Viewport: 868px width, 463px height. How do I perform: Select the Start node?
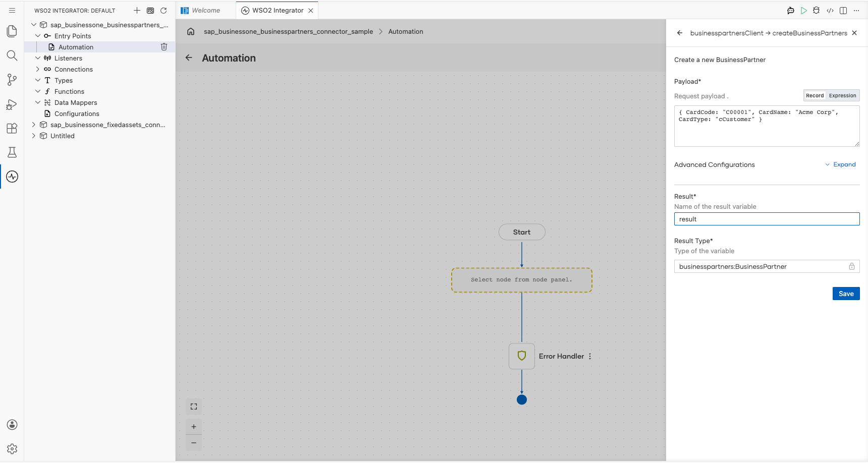pyautogui.click(x=522, y=232)
